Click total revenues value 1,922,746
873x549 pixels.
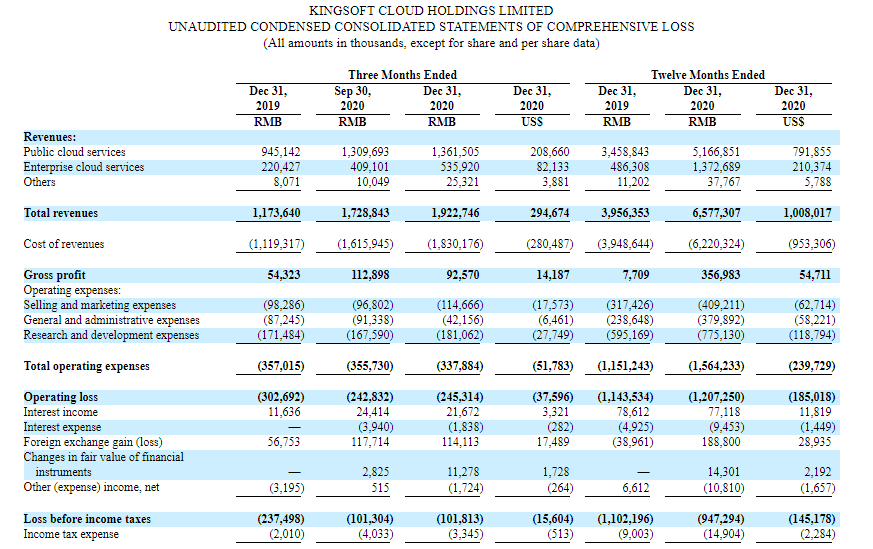[455, 213]
